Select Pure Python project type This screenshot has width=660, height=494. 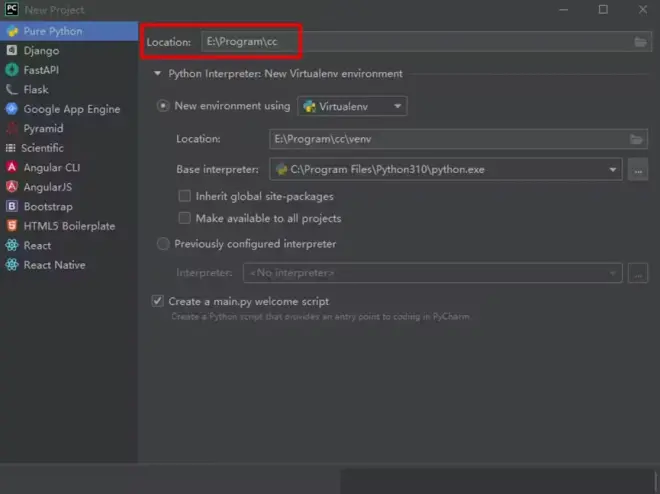point(69,31)
